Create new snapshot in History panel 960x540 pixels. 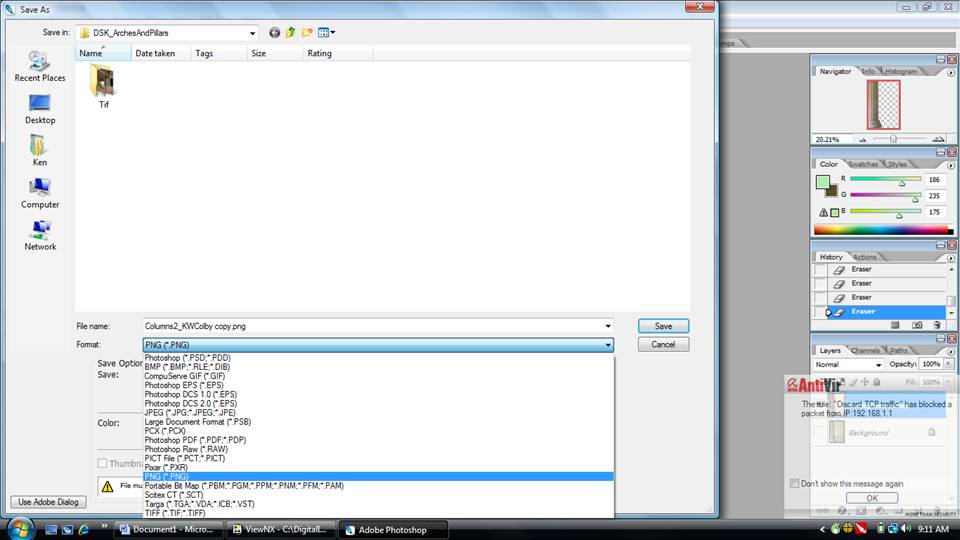point(917,325)
